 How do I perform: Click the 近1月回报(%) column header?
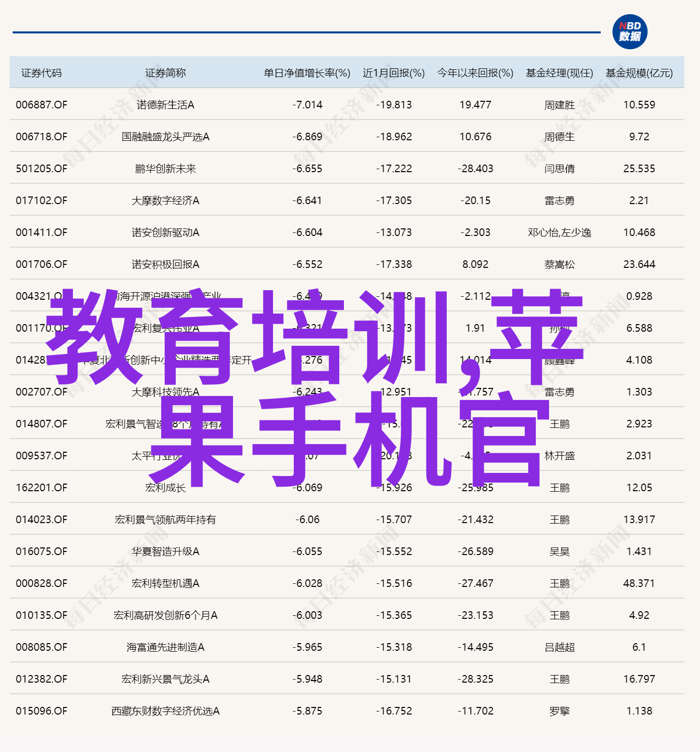click(394, 73)
